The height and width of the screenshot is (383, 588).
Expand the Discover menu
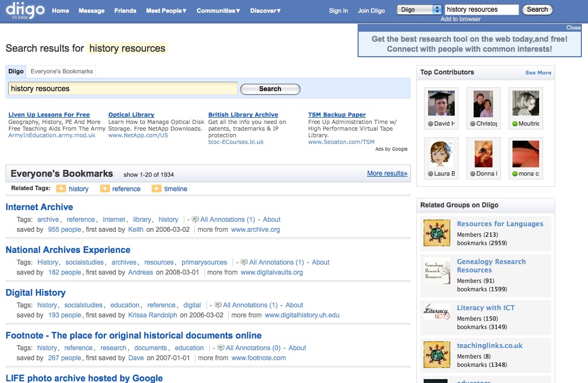click(x=265, y=11)
